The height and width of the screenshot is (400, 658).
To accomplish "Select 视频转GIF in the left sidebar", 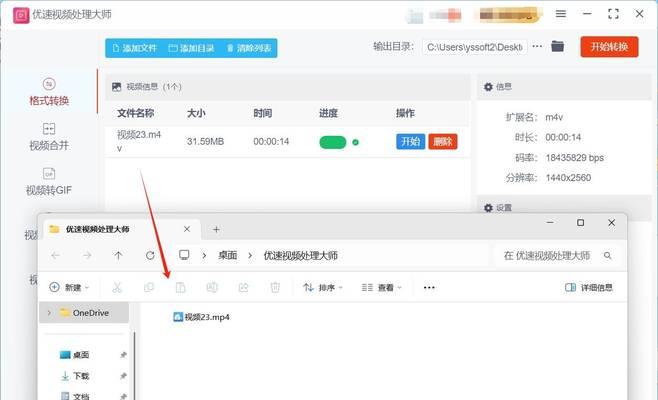I will [x=49, y=182].
